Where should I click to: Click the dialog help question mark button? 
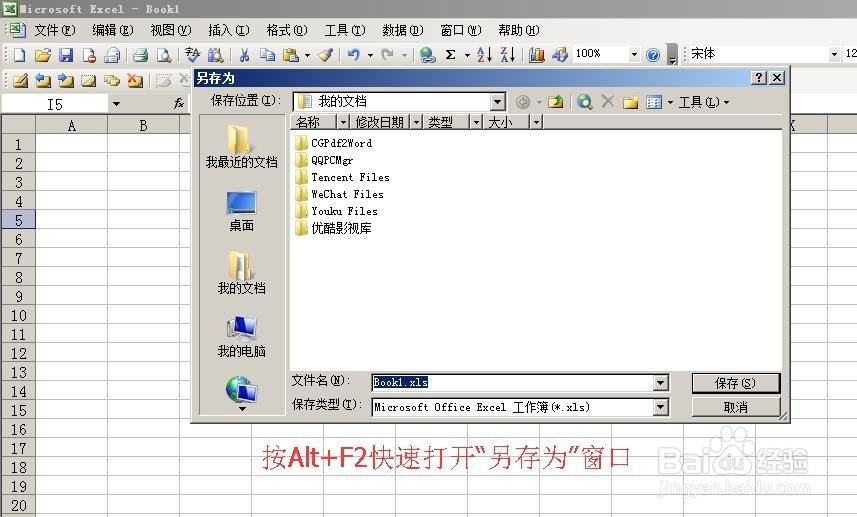(759, 78)
